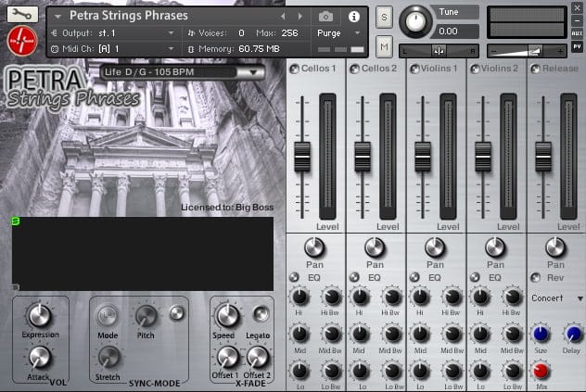Click the Cellos 1 Hi Bw knob
Screen dimensions: 586x392
pyautogui.click(x=332, y=297)
